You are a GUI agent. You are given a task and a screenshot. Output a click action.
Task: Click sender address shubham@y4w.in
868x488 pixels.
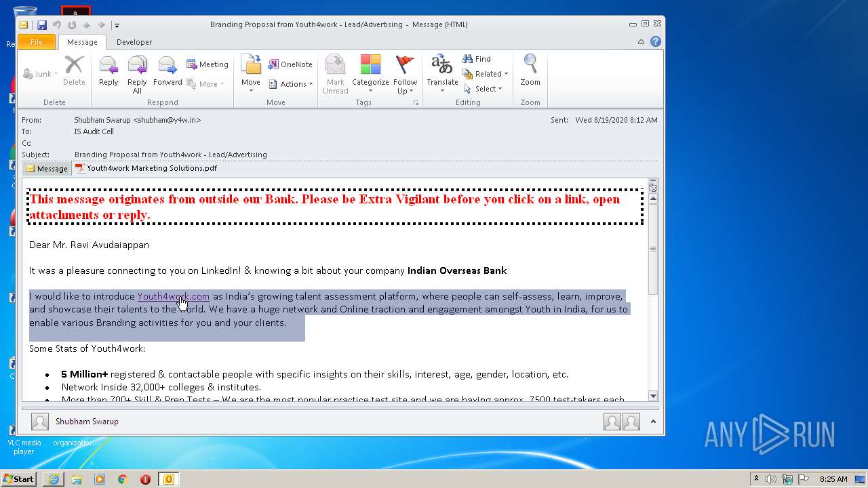click(167, 120)
